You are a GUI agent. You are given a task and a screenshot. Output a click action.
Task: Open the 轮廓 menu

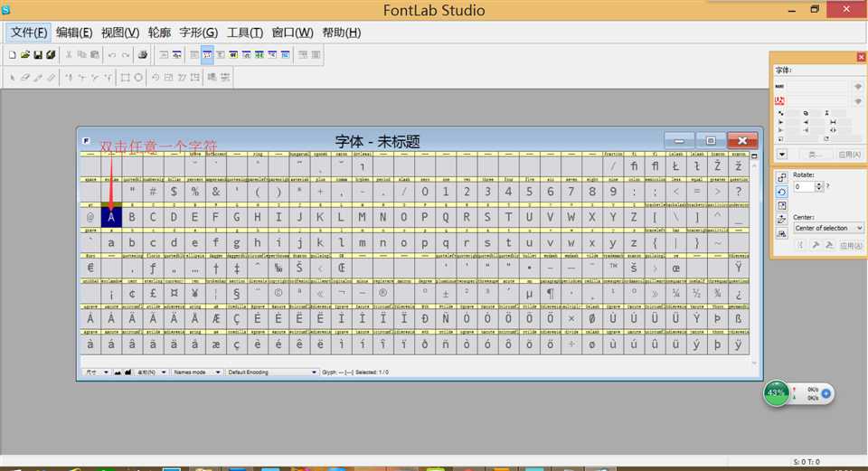pos(159,33)
